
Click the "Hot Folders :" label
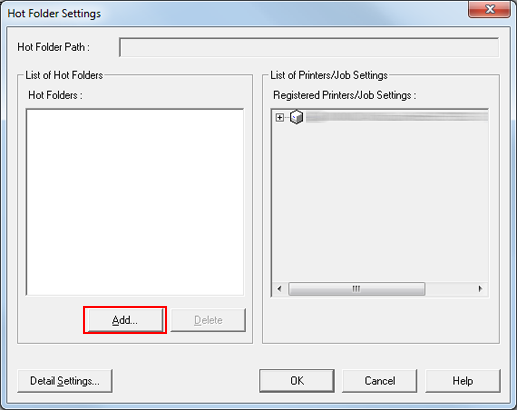click(x=55, y=95)
